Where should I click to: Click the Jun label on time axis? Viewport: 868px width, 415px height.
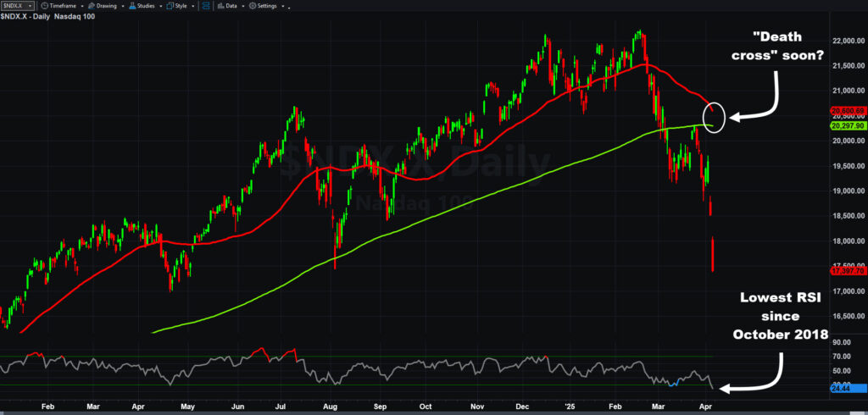pyautogui.click(x=238, y=406)
